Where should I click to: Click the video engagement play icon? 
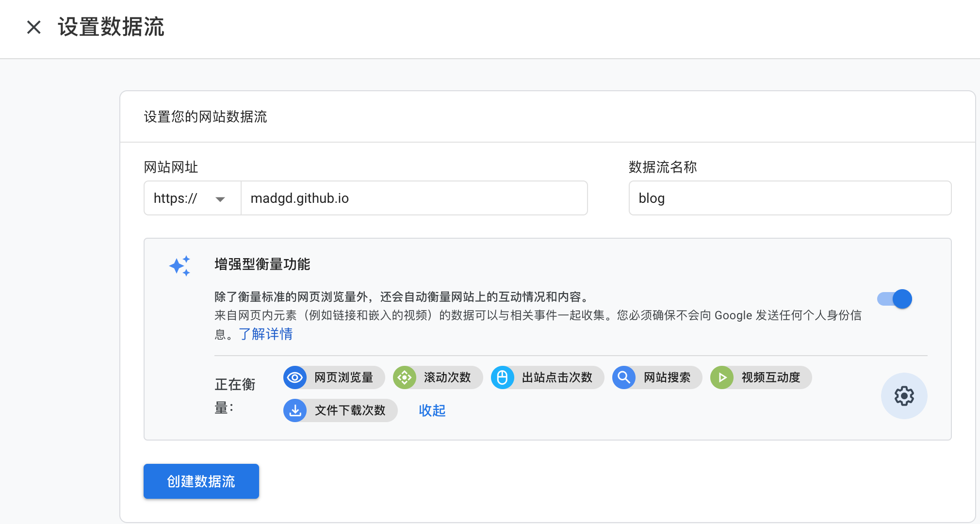click(722, 377)
